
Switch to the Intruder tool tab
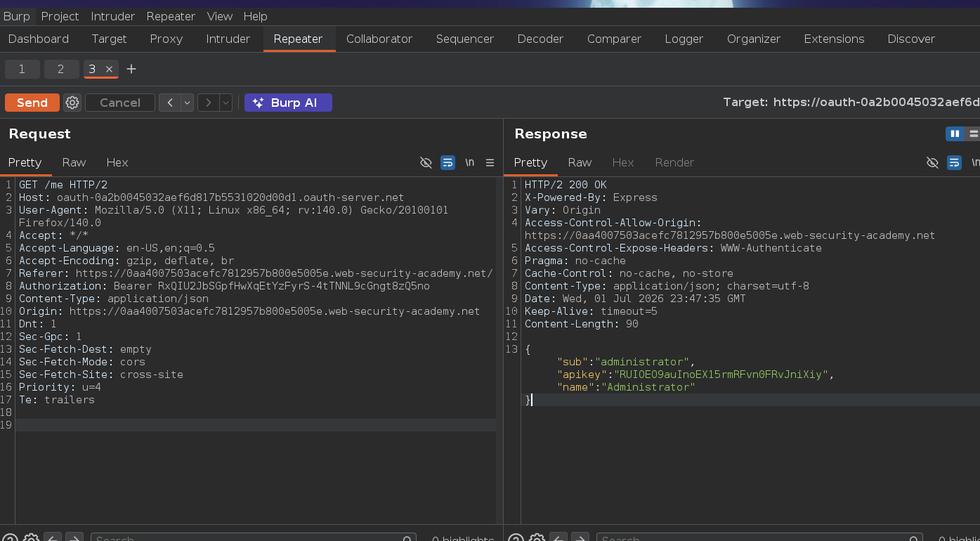228,39
